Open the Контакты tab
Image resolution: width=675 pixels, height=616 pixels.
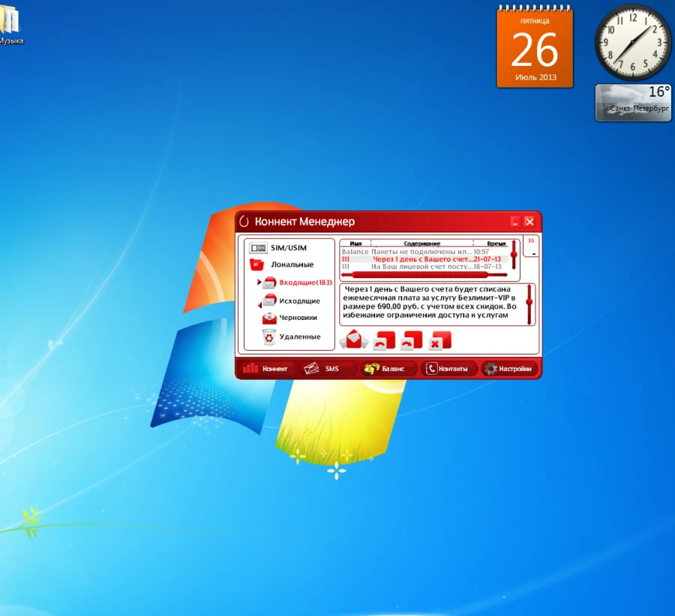tap(448, 369)
